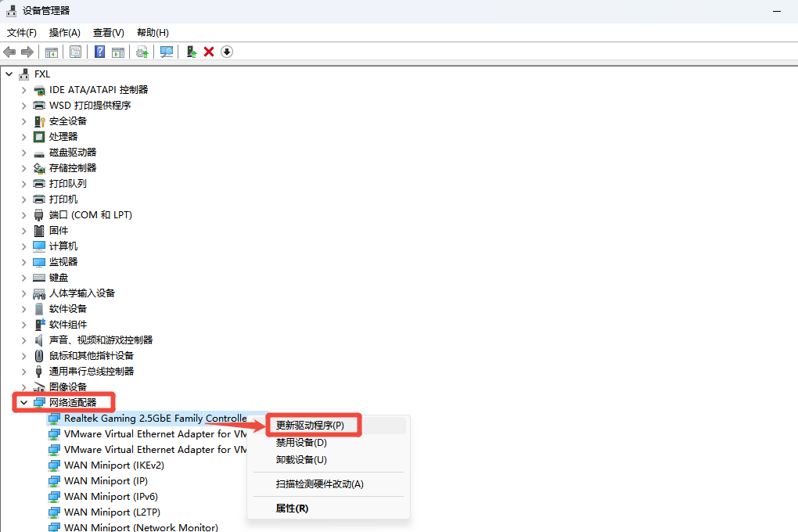Click the 安全设备 key icon
Viewport: 798px width, 532px height.
click(x=39, y=121)
